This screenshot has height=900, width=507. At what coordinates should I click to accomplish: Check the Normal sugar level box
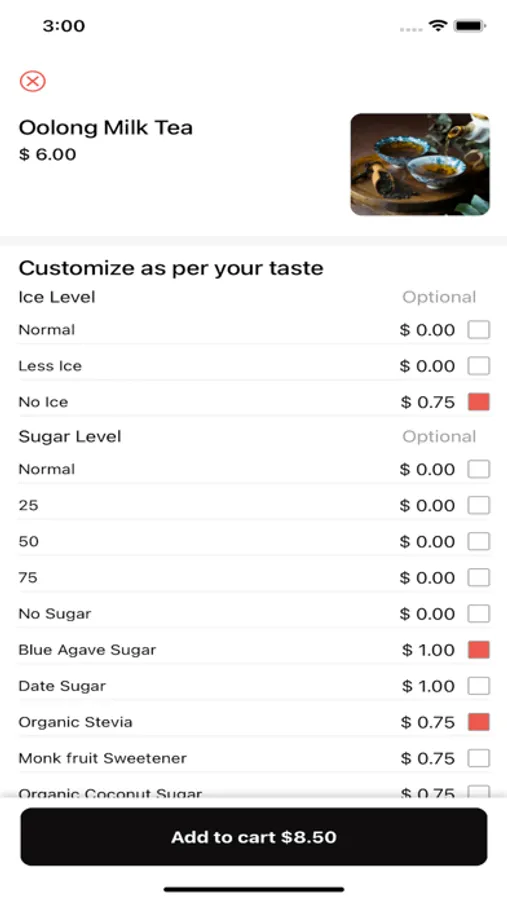pyautogui.click(x=478, y=469)
